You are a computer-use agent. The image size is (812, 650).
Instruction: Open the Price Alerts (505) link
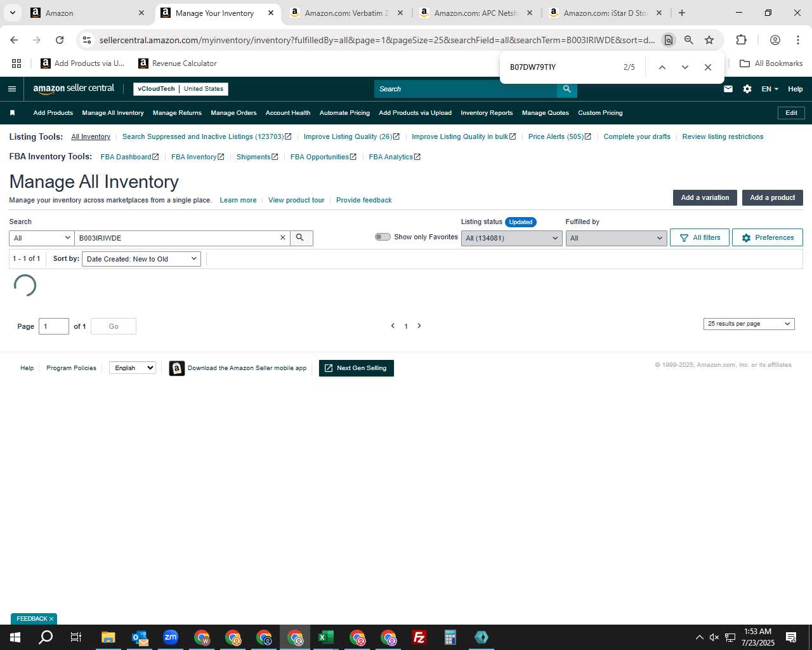(x=560, y=136)
